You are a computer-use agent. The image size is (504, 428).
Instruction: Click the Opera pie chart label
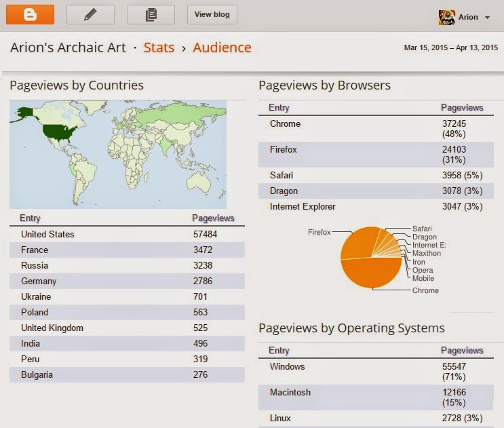(x=423, y=270)
